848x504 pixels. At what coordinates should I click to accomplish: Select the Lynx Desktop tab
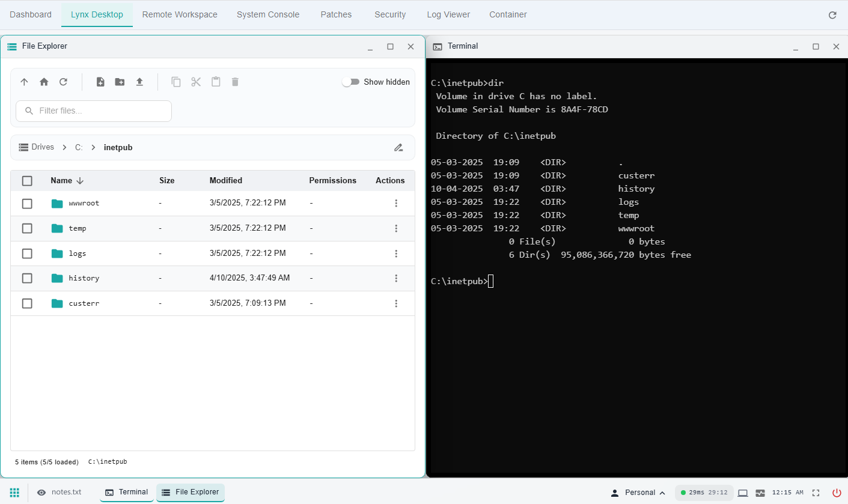click(97, 14)
